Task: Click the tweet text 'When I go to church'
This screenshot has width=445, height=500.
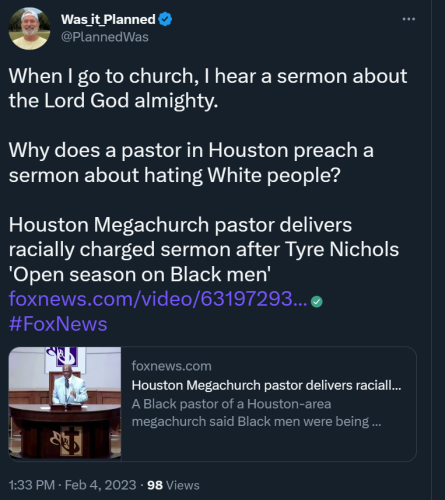Action: (101, 76)
